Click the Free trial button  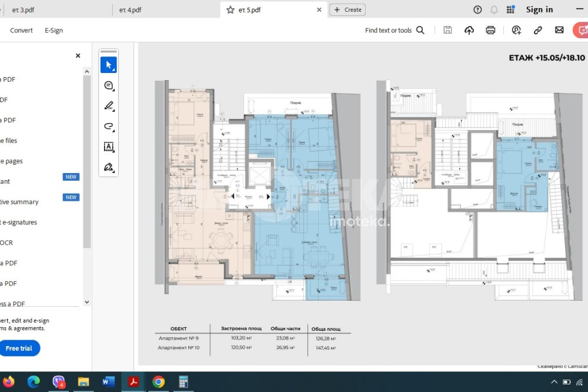[19, 348]
